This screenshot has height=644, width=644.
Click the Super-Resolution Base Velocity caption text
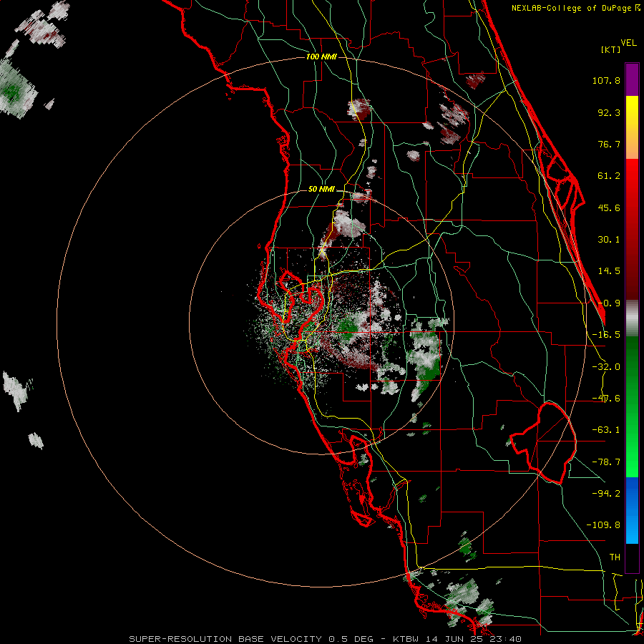(251, 639)
